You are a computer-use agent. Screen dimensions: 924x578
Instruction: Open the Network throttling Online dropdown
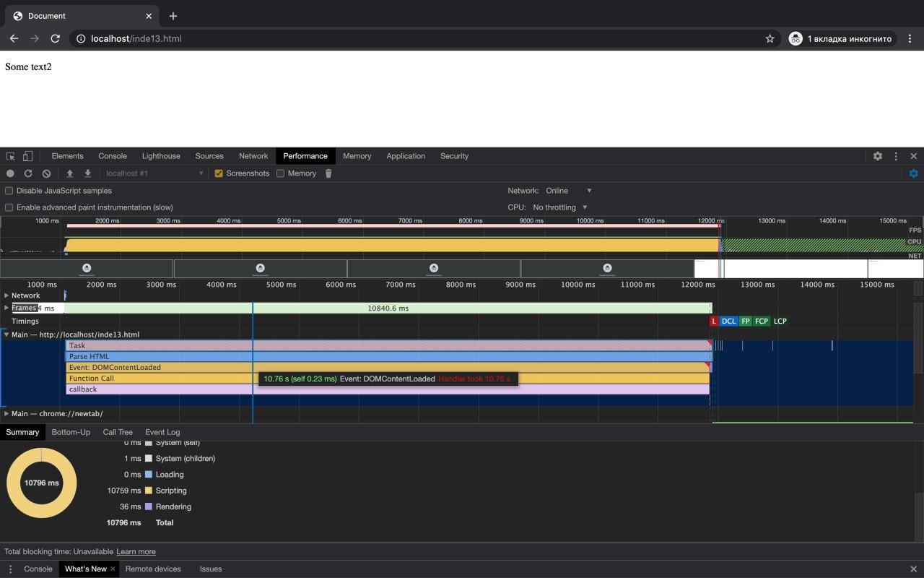[569, 191]
